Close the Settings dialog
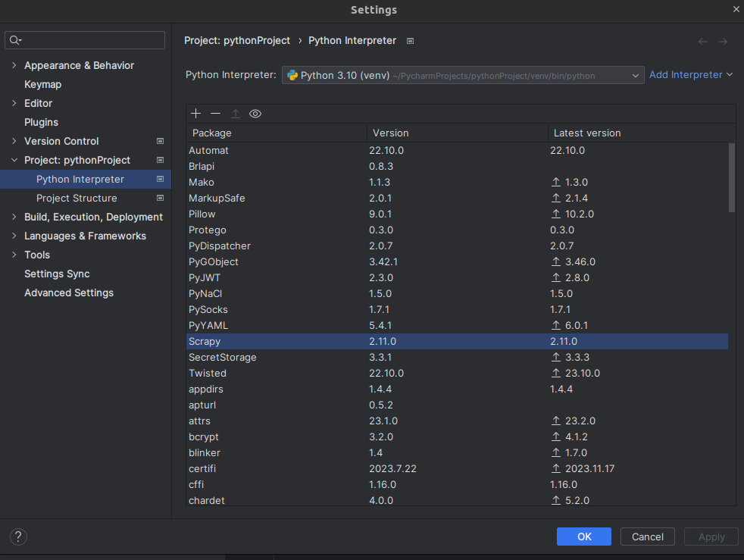 (736, 10)
